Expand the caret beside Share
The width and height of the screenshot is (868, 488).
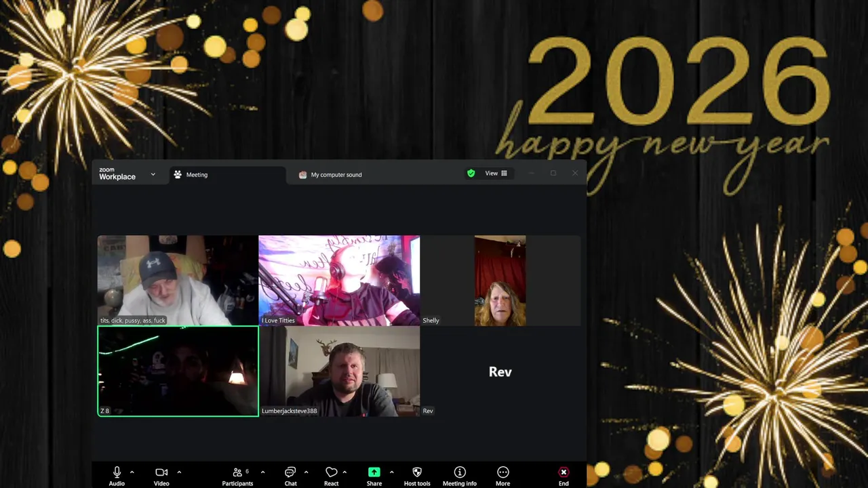pyautogui.click(x=391, y=472)
